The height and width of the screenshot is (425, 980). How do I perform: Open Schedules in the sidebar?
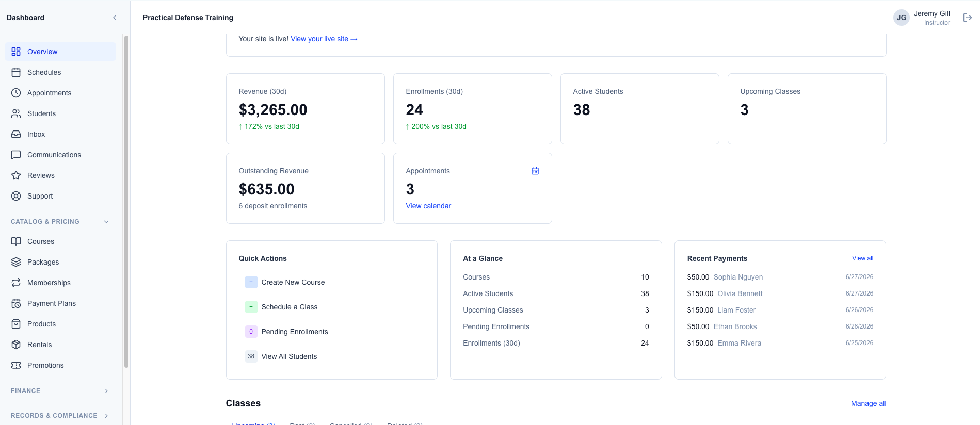click(60, 72)
